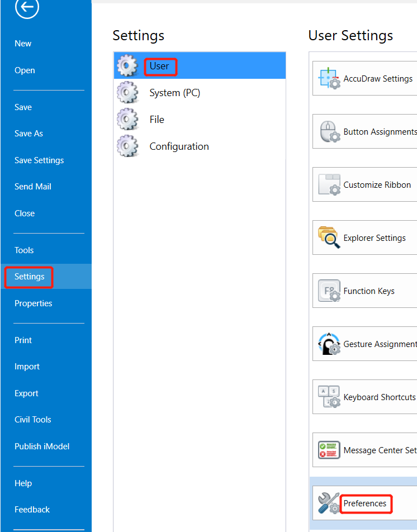Open Gesture Assignments

[365, 344]
